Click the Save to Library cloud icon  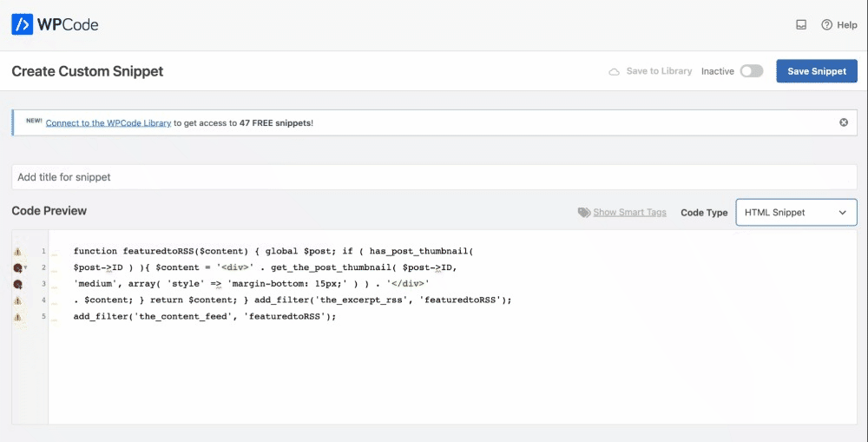615,71
